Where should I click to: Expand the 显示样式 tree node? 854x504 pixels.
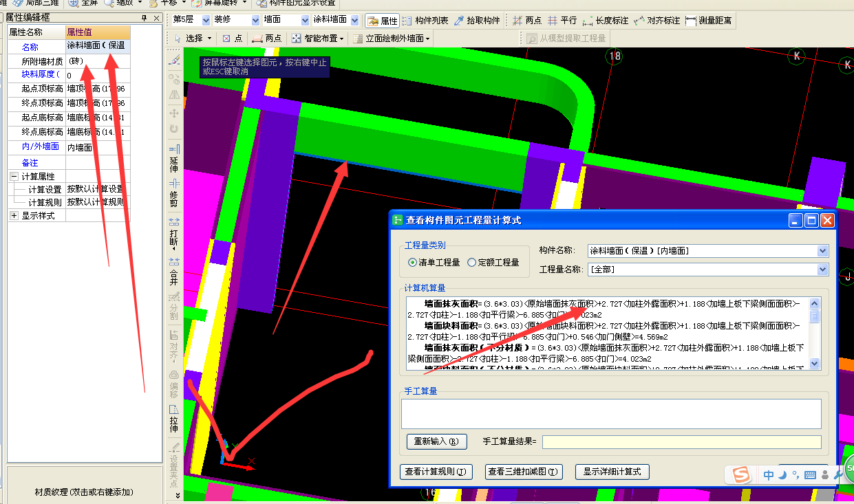[x=14, y=216]
